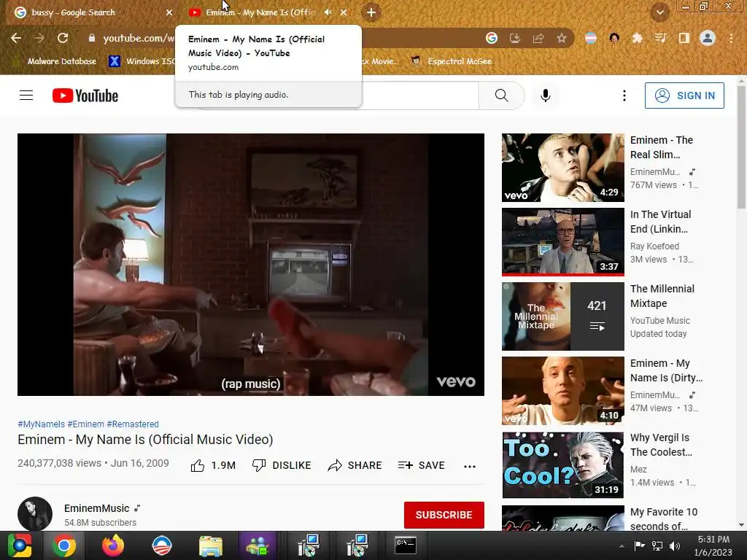747x560 pixels.
Task: Click the #MyNameIs hashtag
Action: pos(41,424)
